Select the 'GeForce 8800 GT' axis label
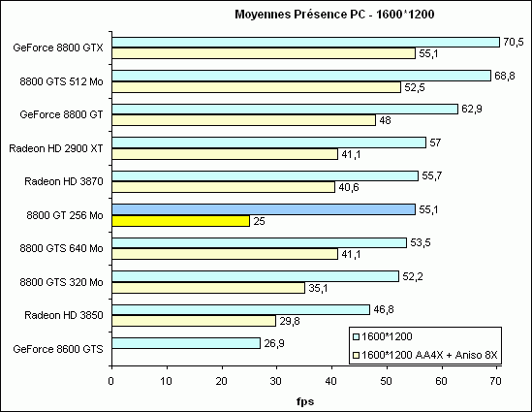Viewport: 532px width, 412px height. [x=61, y=114]
